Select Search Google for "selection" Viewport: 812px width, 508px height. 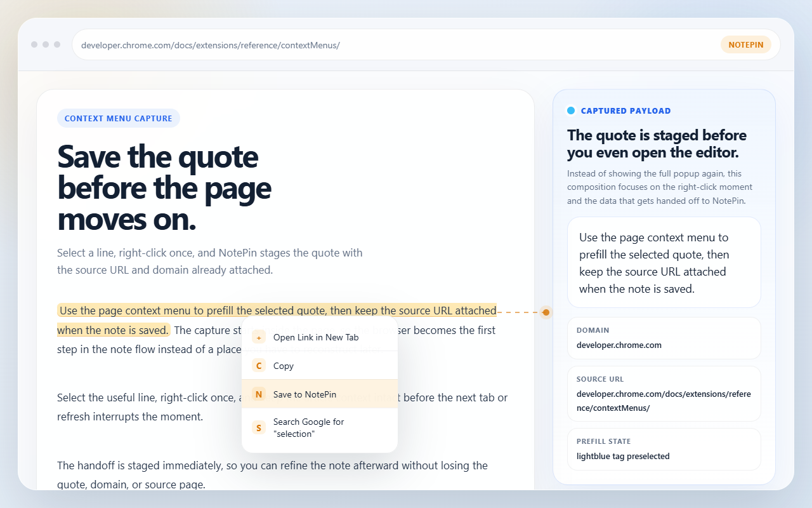pos(320,428)
